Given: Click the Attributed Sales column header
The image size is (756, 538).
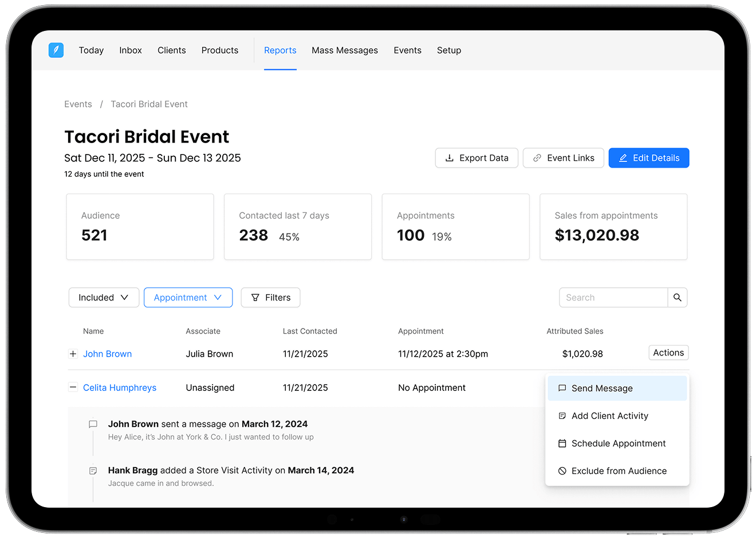Looking at the screenshot, I should tap(575, 331).
